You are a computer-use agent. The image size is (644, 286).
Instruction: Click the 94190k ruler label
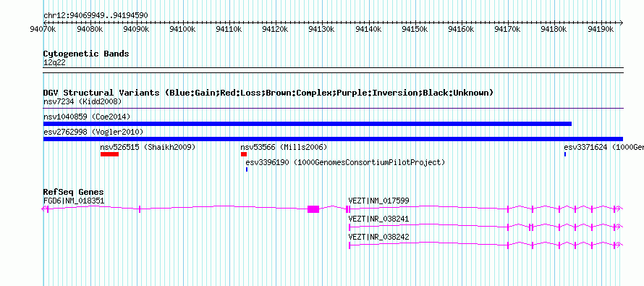point(601,29)
